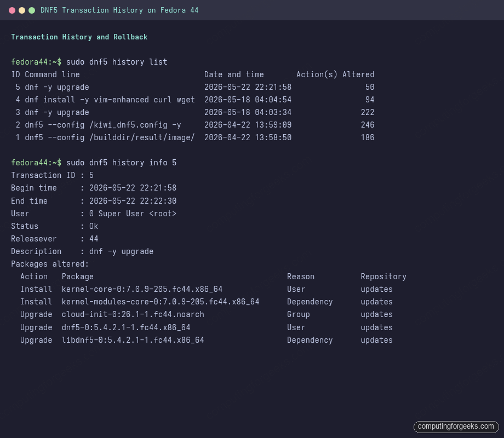The height and width of the screenshot is (438, 504).
Task: Click timestamp '2026-04-22 13:58:50'
Action: pyautogui.click(x=248, y=137)
